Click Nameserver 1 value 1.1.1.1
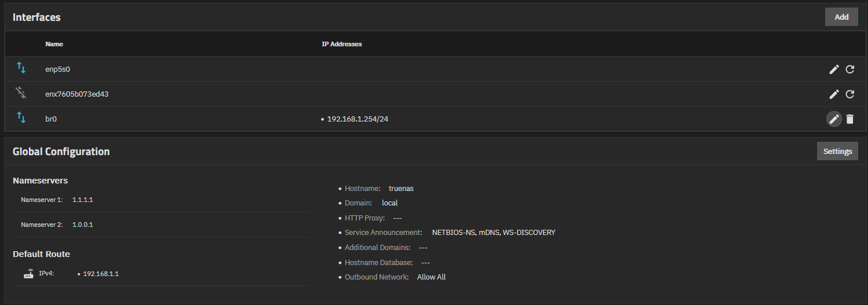The height and width of the screenshot is (305, 868). click(x=83, y=200)
